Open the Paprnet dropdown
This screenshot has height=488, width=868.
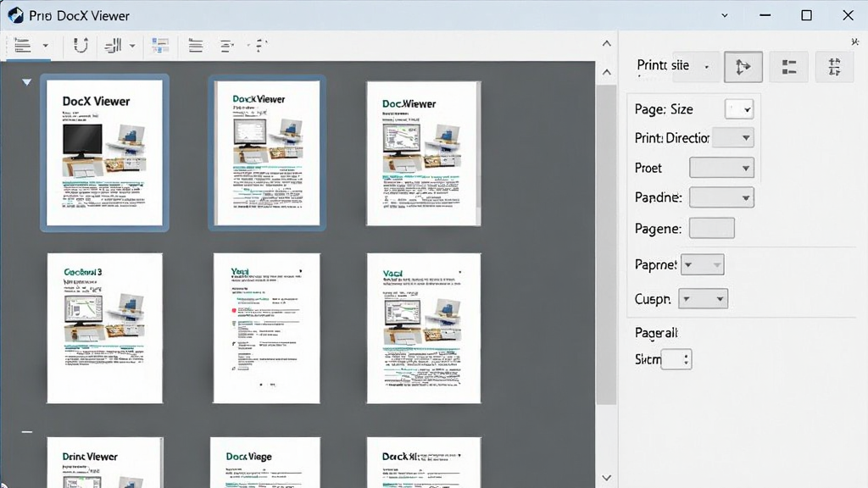click(703, 265)
